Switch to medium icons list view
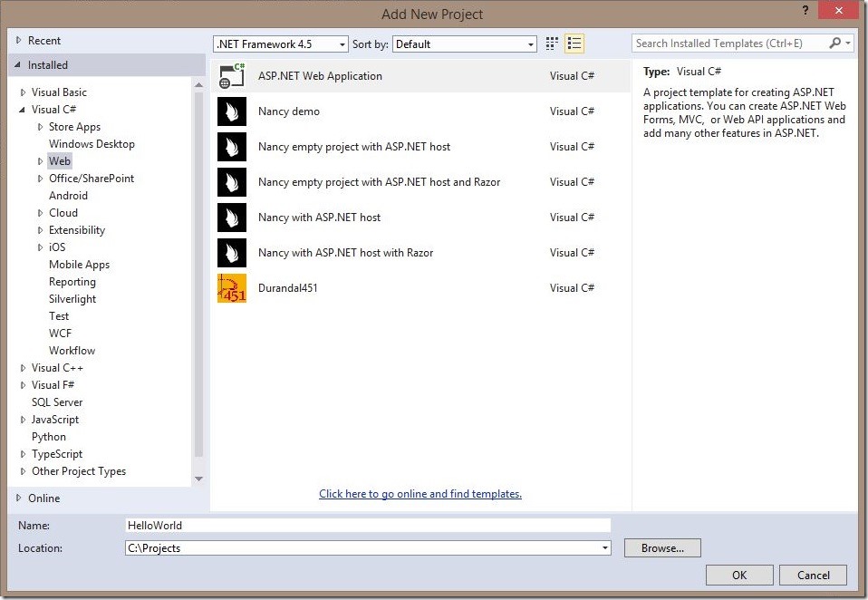Image resolution: width=868 pixels, height=600 pixels. click(574, 44)
